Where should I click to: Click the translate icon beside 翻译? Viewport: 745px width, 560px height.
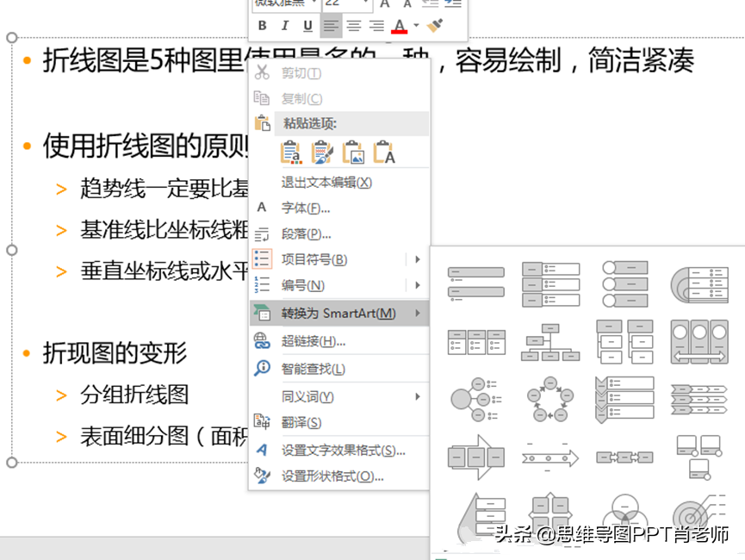[x=262, y=421]
